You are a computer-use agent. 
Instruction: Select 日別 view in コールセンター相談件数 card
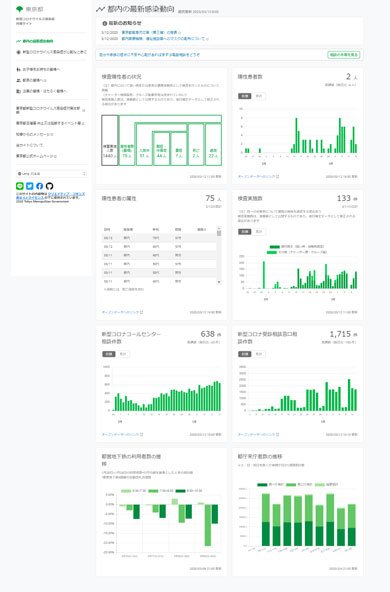(x=109, y=354)
